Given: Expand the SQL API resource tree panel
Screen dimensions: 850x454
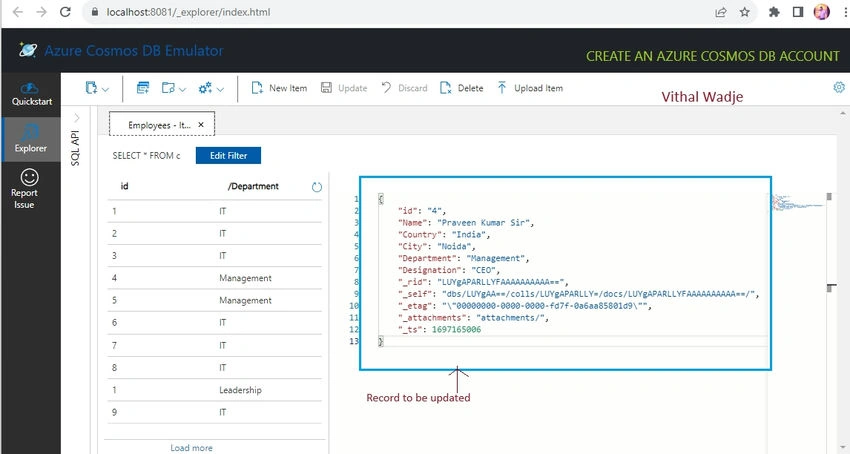Looking at the screenshot, I should click(76, 118).
